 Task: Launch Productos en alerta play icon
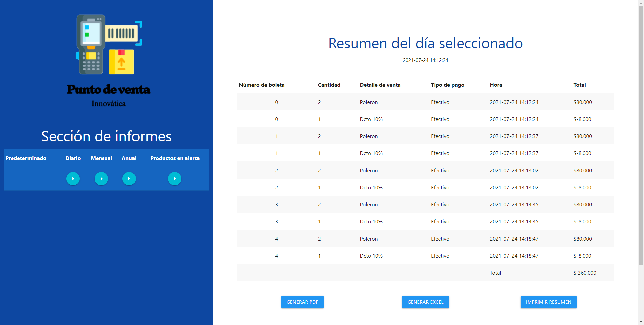[x=175, y=179]
